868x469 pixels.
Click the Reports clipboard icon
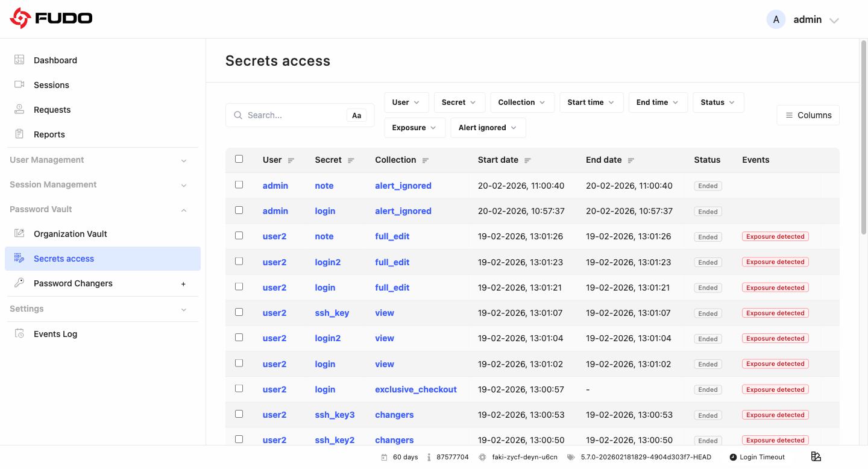pyautogui.click(x=19, y=134)
